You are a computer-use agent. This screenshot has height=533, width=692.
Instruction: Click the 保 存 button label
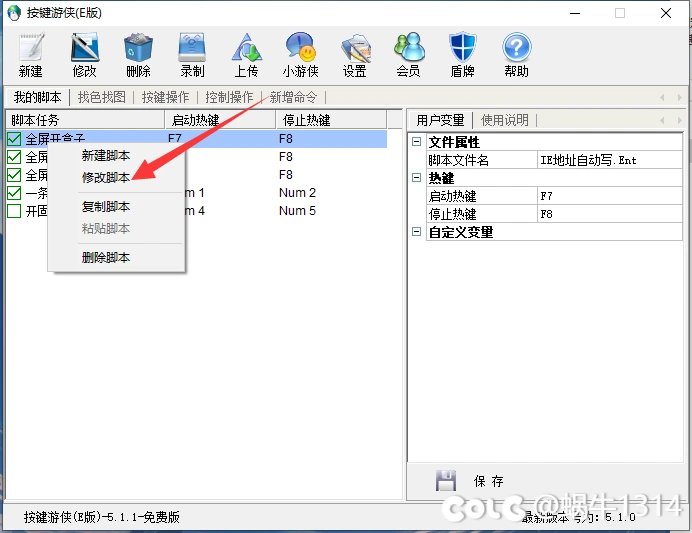[489, 481]
